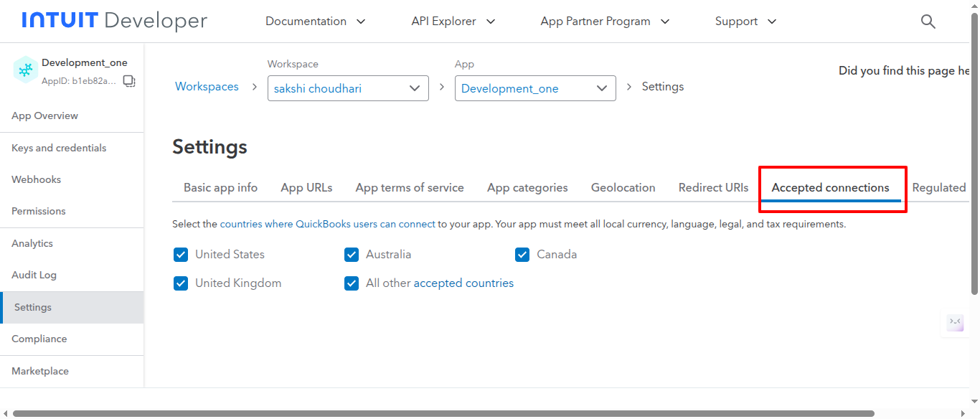Screen dimensions: 980x419
Task: Select the Geolocation tab
Action: point(623,188)
